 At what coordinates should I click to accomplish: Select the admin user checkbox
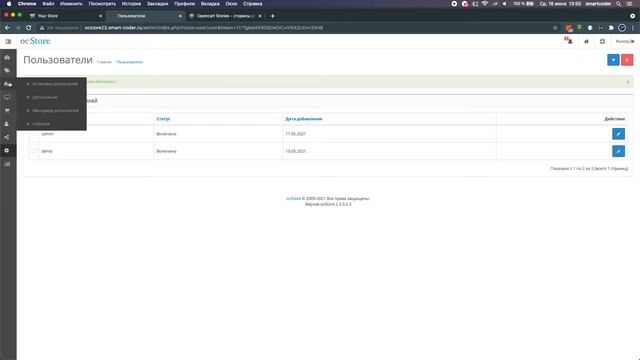point(33,134)
